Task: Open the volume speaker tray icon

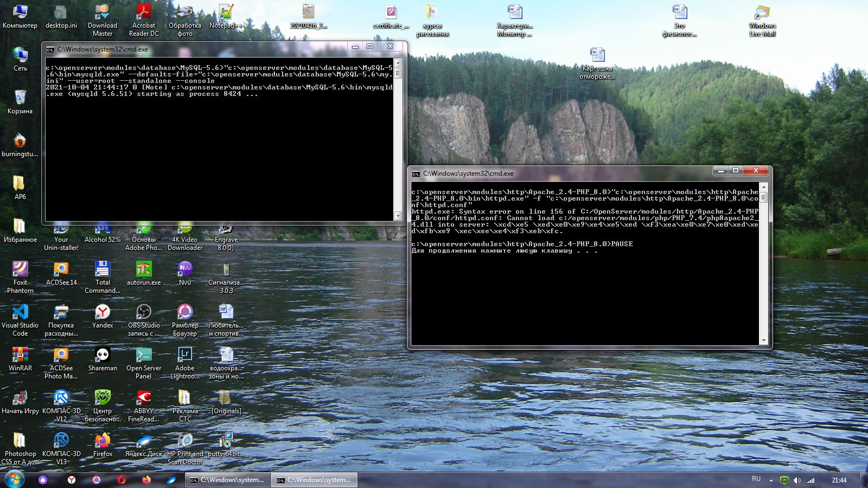Action: 797,480
